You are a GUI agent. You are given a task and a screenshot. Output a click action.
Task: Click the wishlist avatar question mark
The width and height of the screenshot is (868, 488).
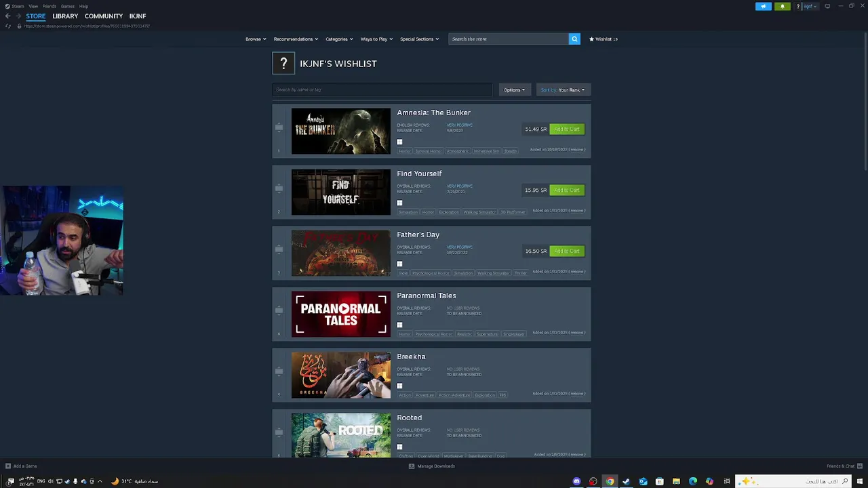click(283, 63)
